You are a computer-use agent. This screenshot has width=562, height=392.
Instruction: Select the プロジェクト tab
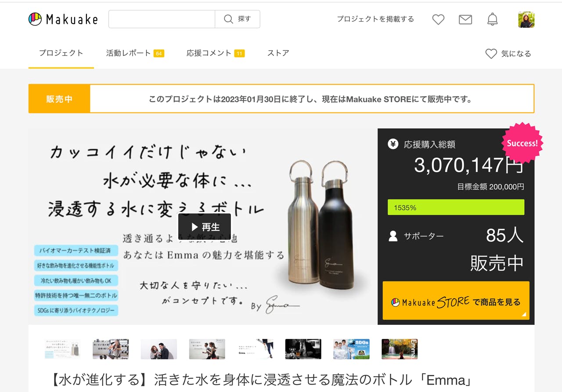click(61, 53)
